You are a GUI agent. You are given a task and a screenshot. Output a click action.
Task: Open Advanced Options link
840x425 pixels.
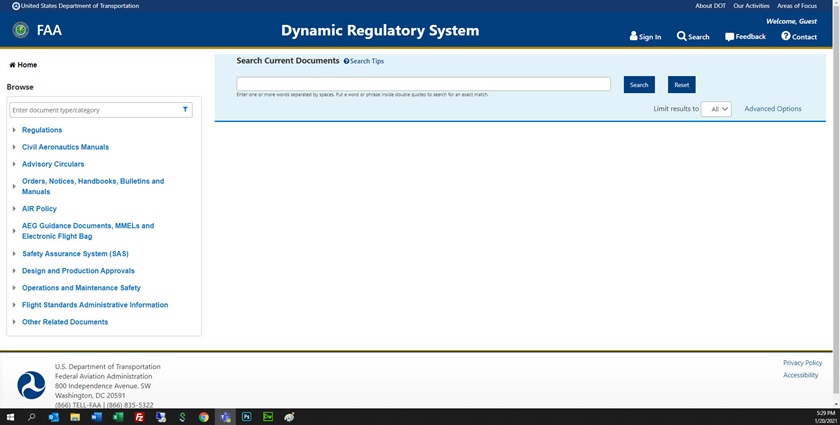(x=773, y=109)
